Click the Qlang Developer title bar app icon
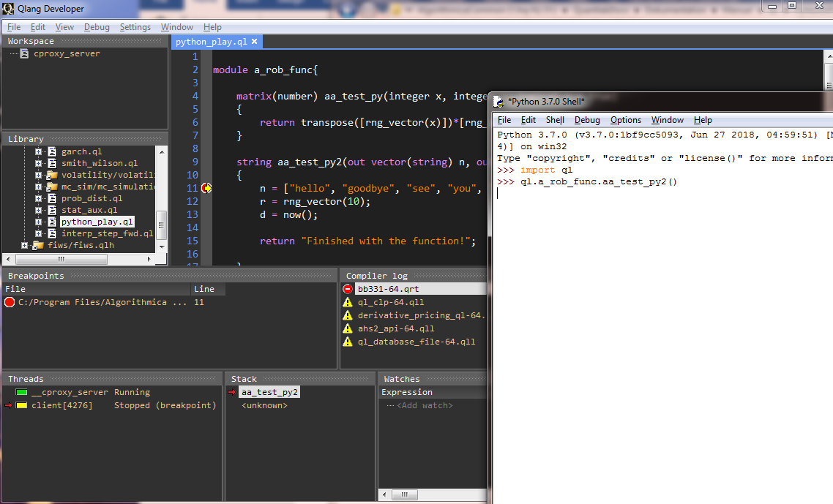Image resolution: width=833 pixels, height=504 pixels. tap(8, 9)
